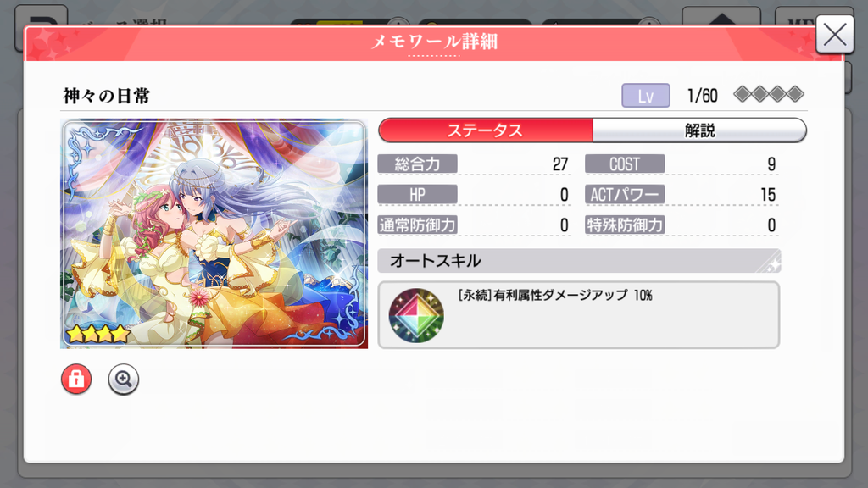The width and height of the screenshot is (868, 488).
Task: Switch to the 解説 tab
Action: pyautogui.click(x=699, y=130)
